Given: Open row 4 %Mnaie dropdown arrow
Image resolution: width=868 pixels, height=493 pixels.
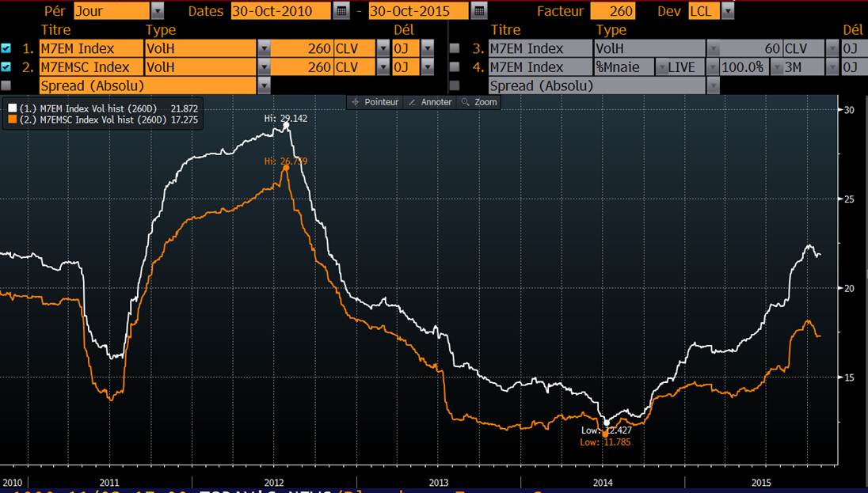Looking at the screenshot, I should [661, 67].
